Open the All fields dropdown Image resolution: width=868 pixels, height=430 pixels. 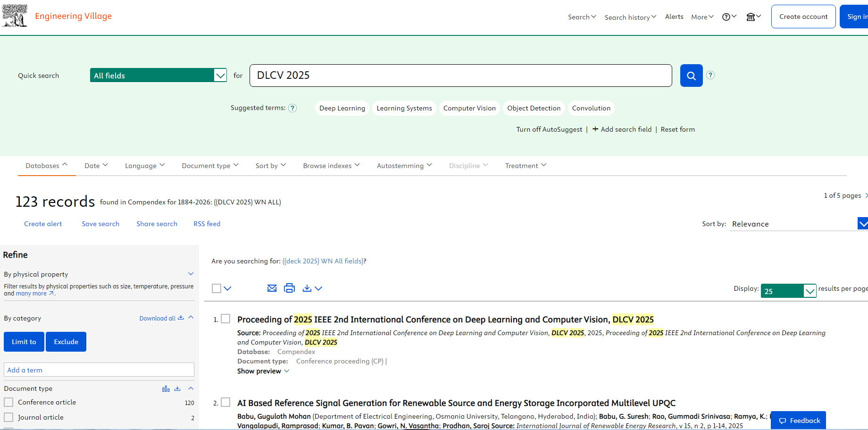pos(159,75)
